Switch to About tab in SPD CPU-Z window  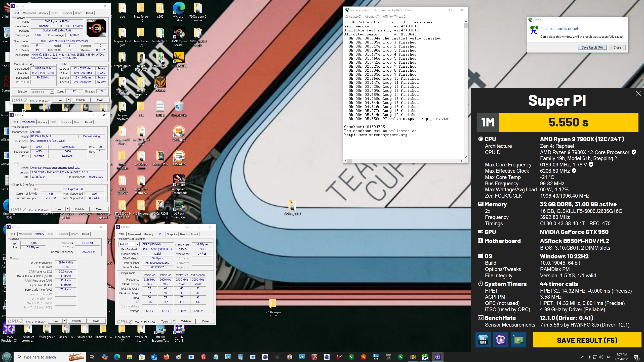coord(194,234)
